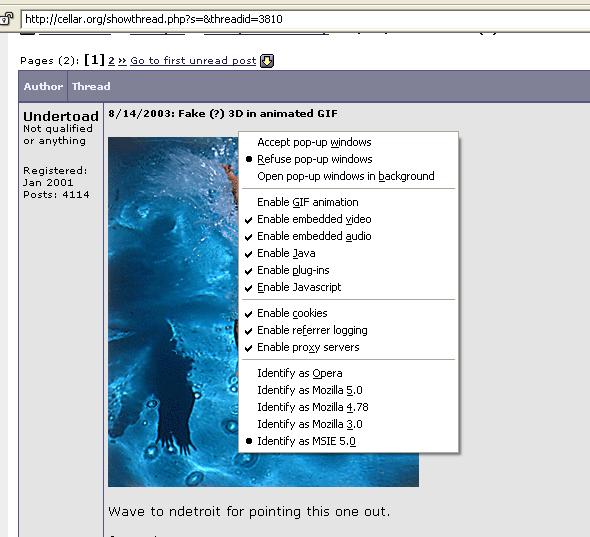Toggle Enable embedded video checkmark

tap(348, 219)
